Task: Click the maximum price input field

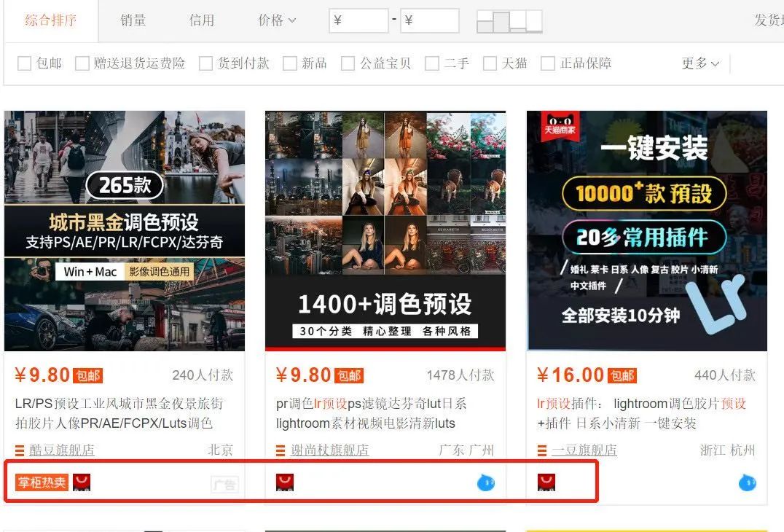Action: [429, 20]
